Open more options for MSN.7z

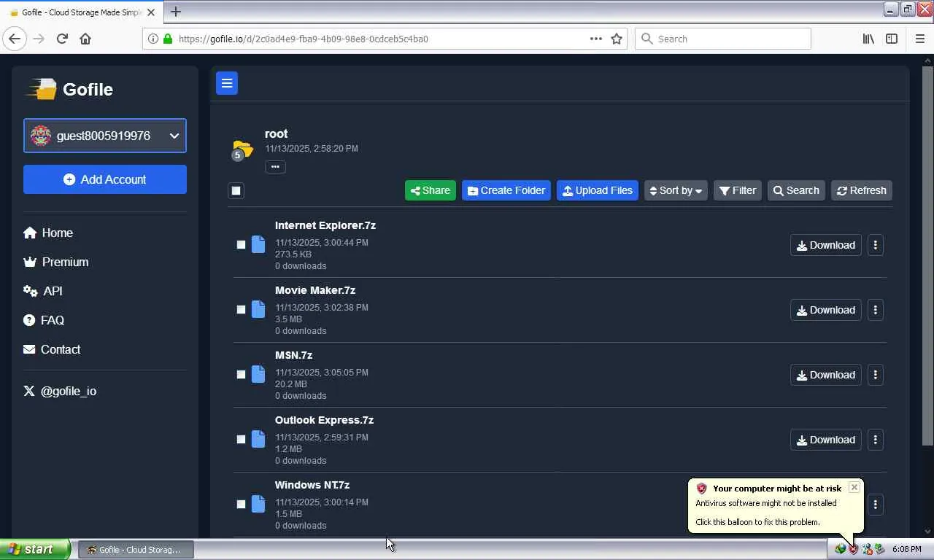(876, 375)
